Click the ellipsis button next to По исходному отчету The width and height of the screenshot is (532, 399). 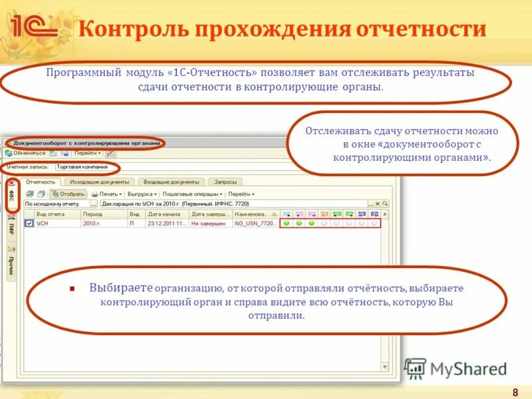[93, 204]
